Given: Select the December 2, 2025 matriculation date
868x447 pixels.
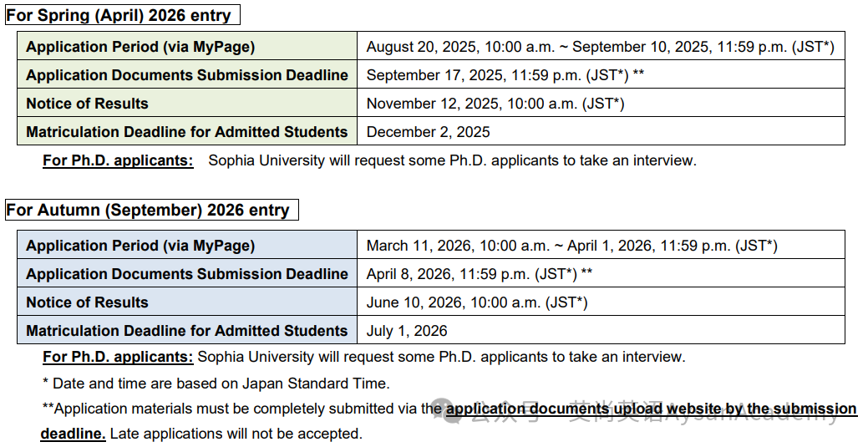Looking at the screenshot, I should pos(428,132).
